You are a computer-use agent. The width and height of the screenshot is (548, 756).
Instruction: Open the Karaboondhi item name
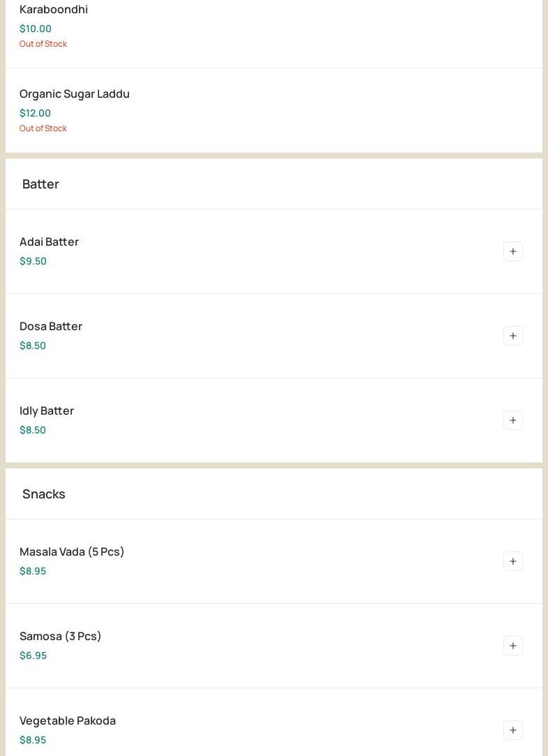tap(54, 9)
